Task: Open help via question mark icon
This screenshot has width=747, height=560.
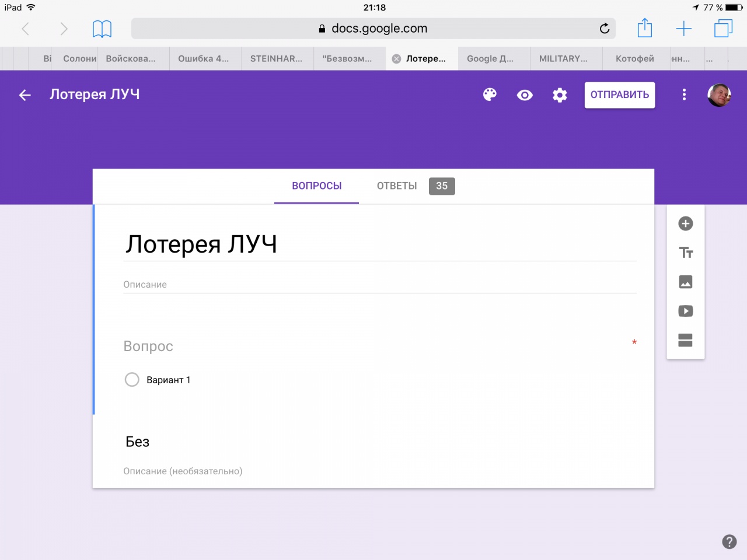Action: point(729,542)
